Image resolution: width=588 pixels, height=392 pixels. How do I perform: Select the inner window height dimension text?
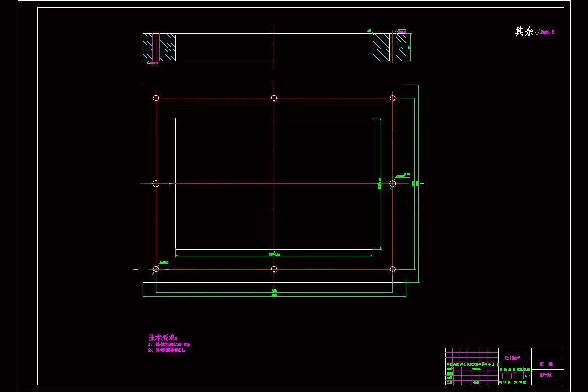tap(380, 184)
